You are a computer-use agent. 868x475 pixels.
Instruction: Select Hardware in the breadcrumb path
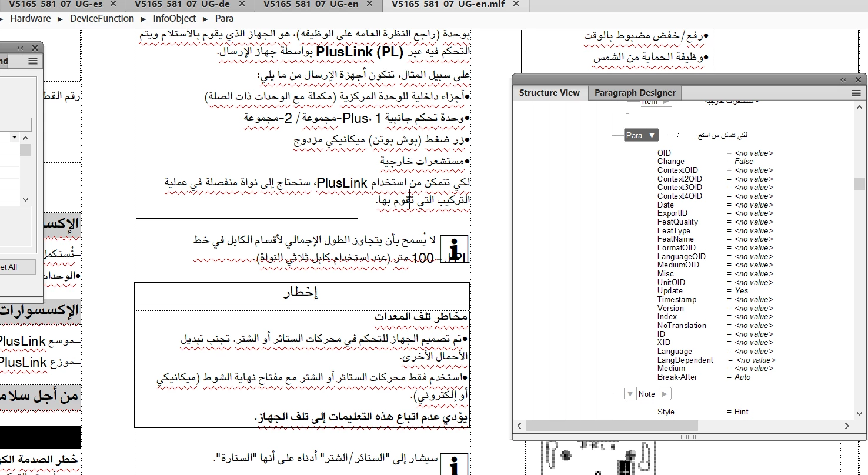click(31, 19)
